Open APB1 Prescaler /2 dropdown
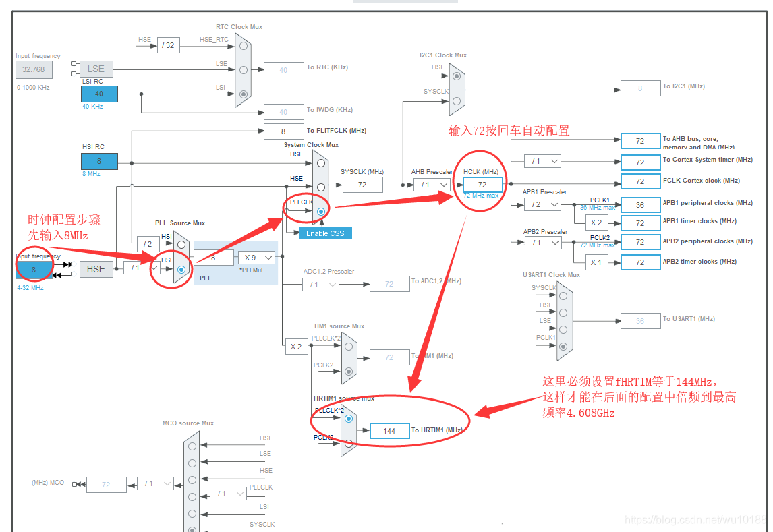This screenshot has width=773, height=532. click(543, 204)
